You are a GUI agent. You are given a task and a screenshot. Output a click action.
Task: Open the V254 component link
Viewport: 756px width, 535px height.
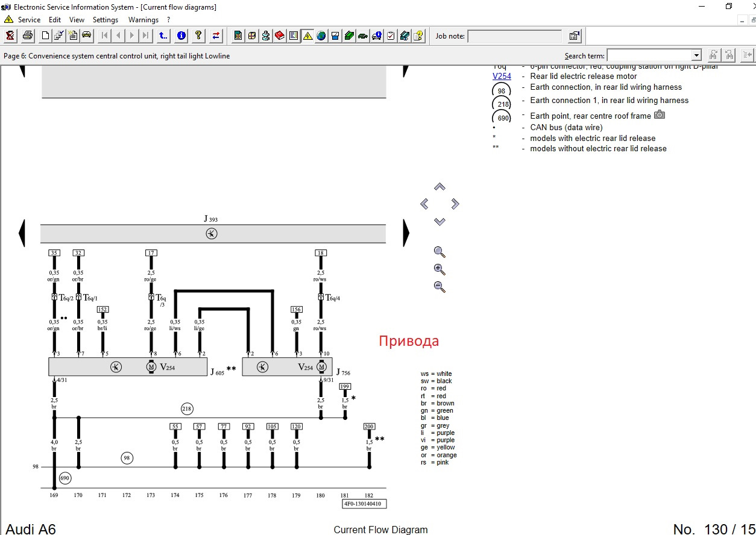(502, 77)
